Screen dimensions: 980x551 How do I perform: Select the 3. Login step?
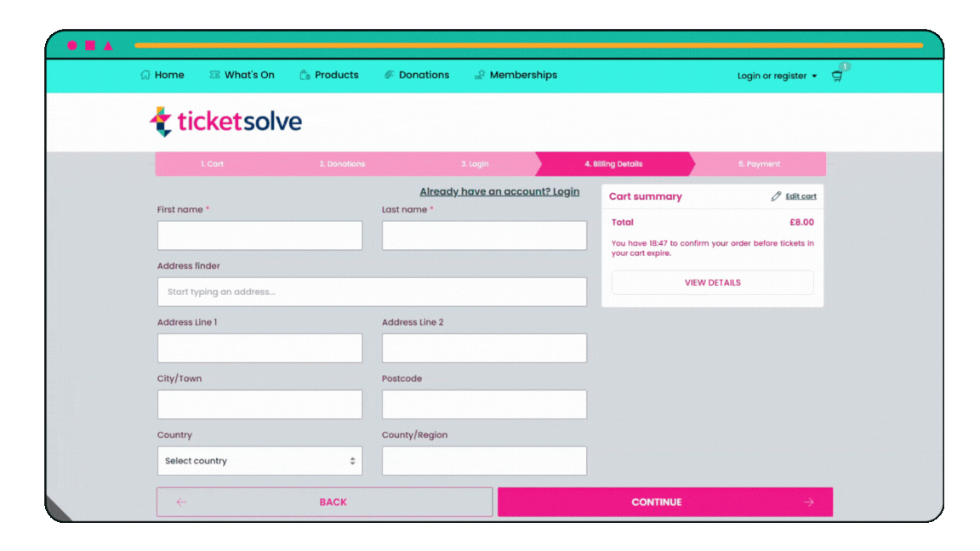click(x=475, y=163)
